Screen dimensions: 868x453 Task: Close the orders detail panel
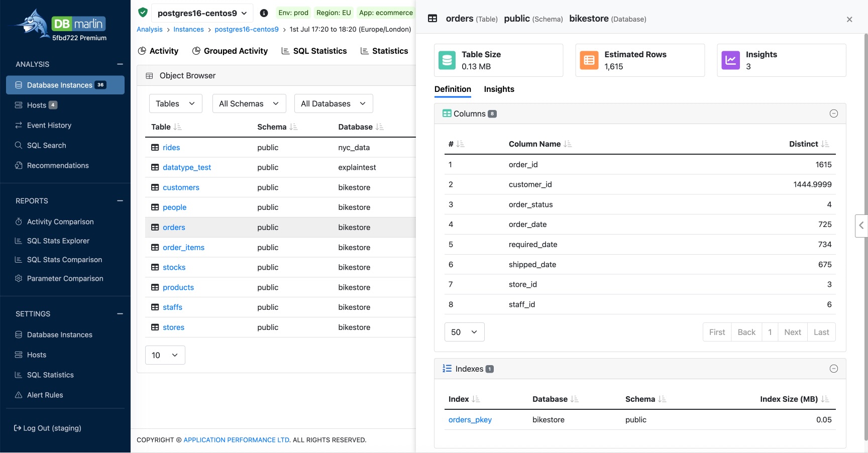[849, 20]
